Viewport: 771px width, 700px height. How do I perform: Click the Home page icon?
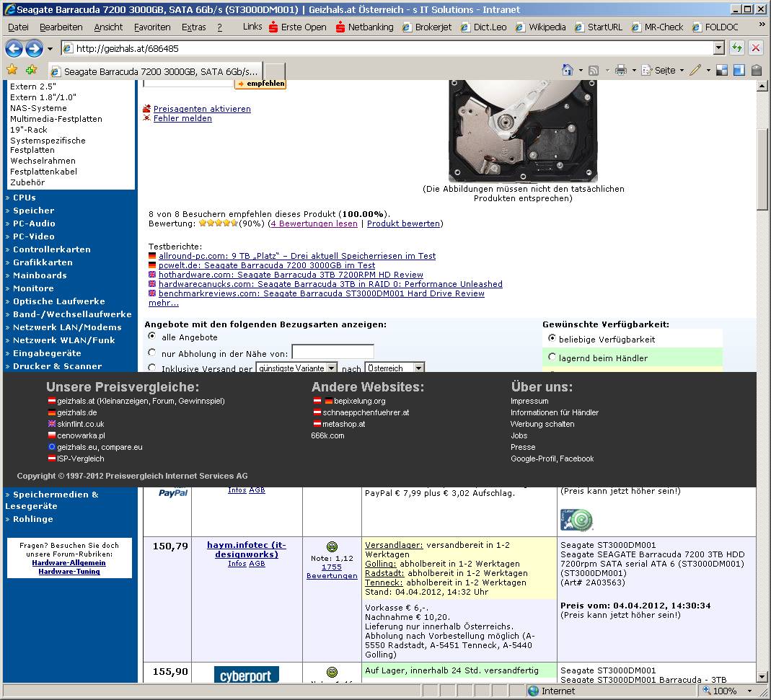click(x=568, y=70)
